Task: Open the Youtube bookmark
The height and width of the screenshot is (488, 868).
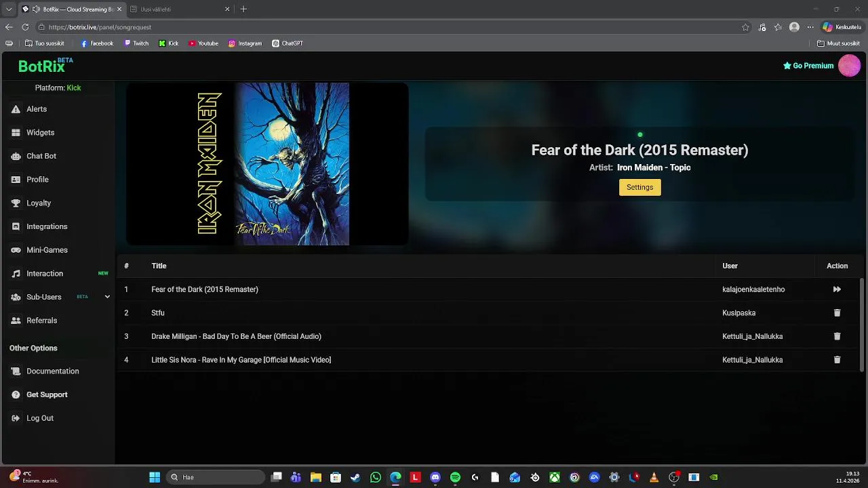Action: [x=203, y=43]
